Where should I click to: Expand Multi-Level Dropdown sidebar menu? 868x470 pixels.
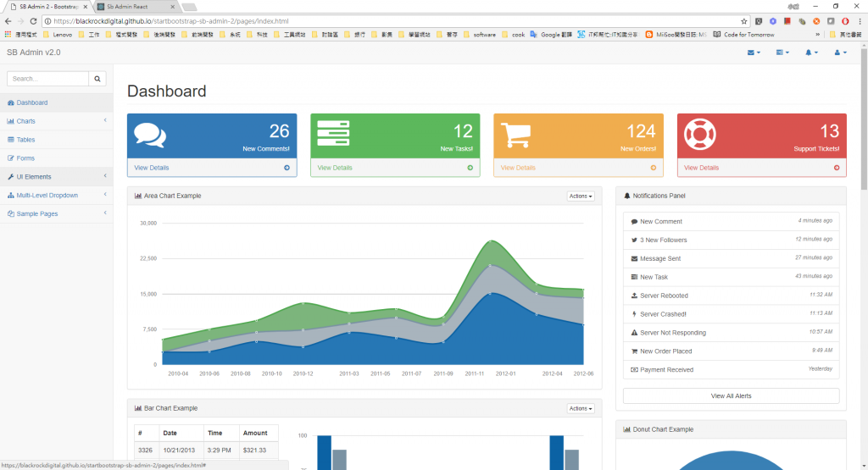[x=57, y=195]
